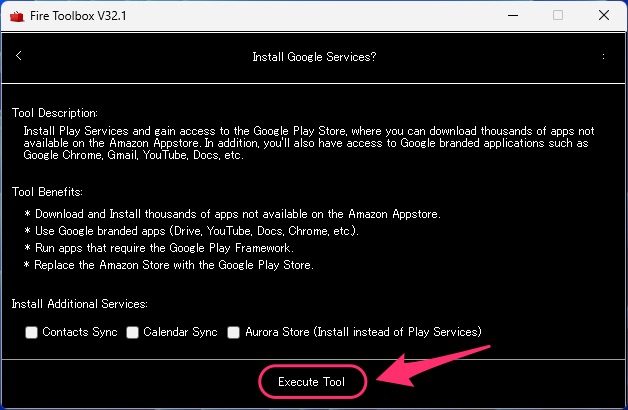Select the Replace the Amazon Store bullet
The height and width of the screenshot is (410, 628).
point(169,265)
